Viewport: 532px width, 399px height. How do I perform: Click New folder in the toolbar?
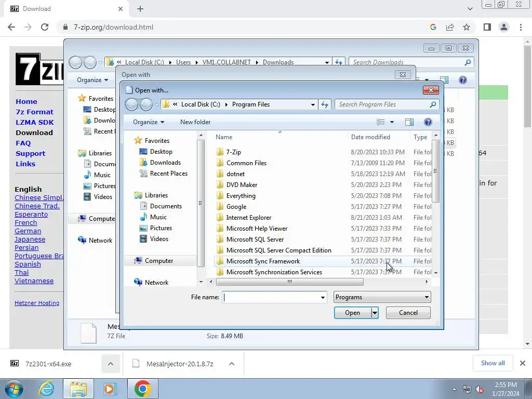pos(195,122)
